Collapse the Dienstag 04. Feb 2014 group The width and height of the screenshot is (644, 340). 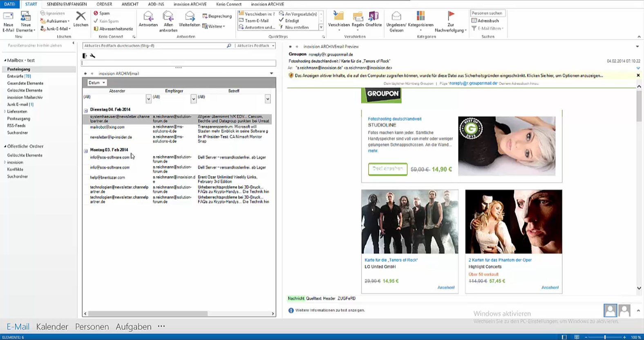click(x=86, y=110)
